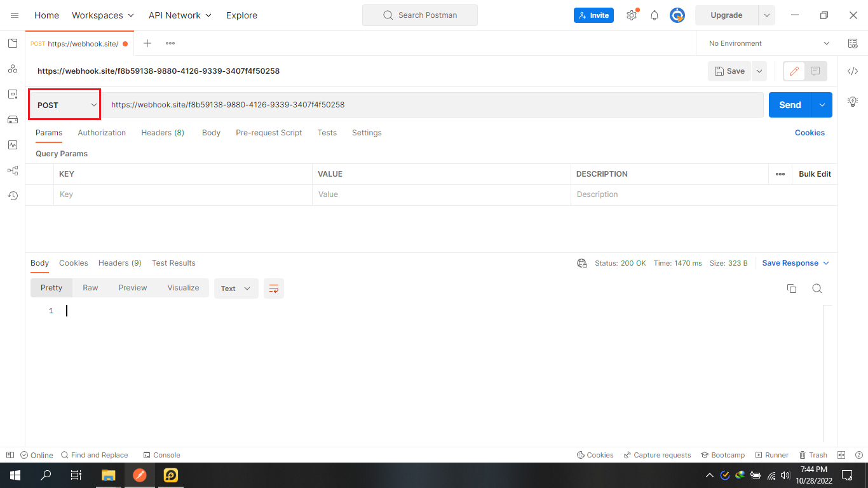The width and height of the screenshot is (868, 488).
Task: Open the request info lightbulb icon
Action: tap(853, 101)
